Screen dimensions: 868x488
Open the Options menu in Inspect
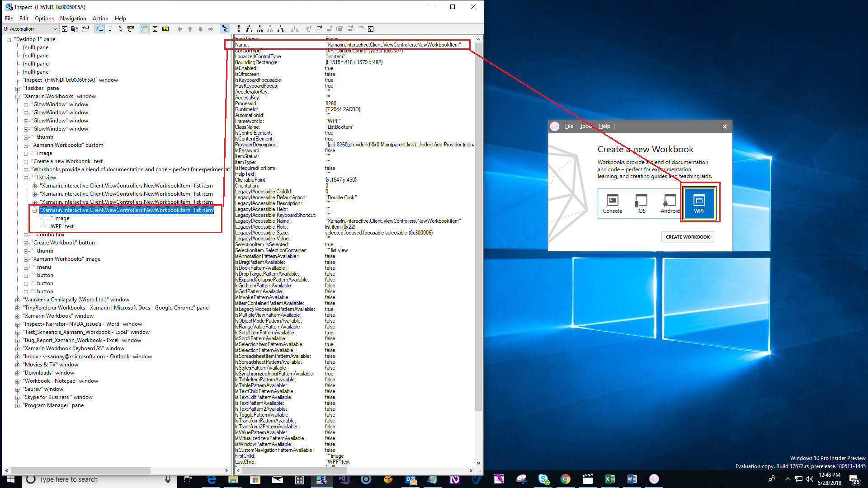tap(44, 19)
